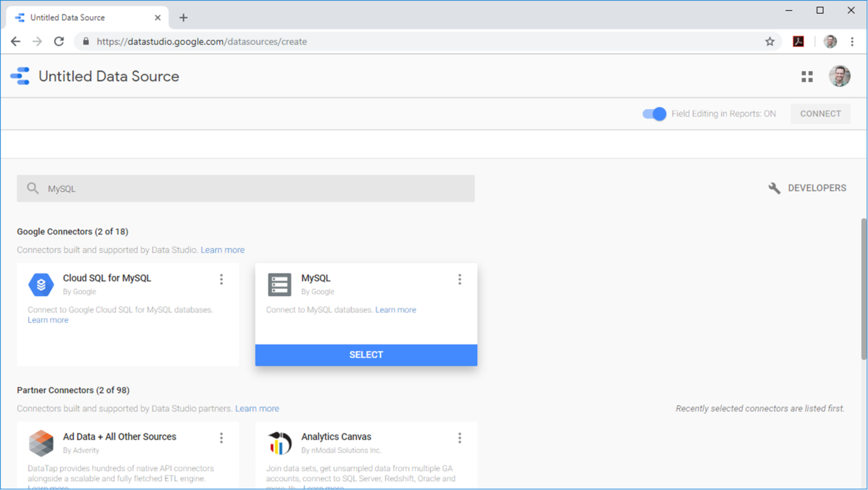Open Learn more link in MySQL card
868x490 pixels.
396,310
